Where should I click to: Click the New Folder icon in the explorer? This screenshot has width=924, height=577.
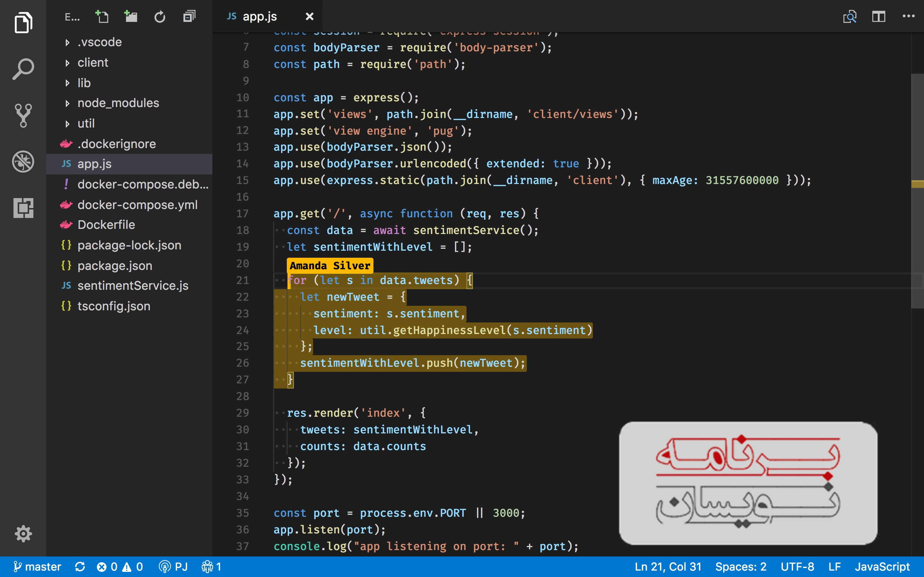coord(131,16)
